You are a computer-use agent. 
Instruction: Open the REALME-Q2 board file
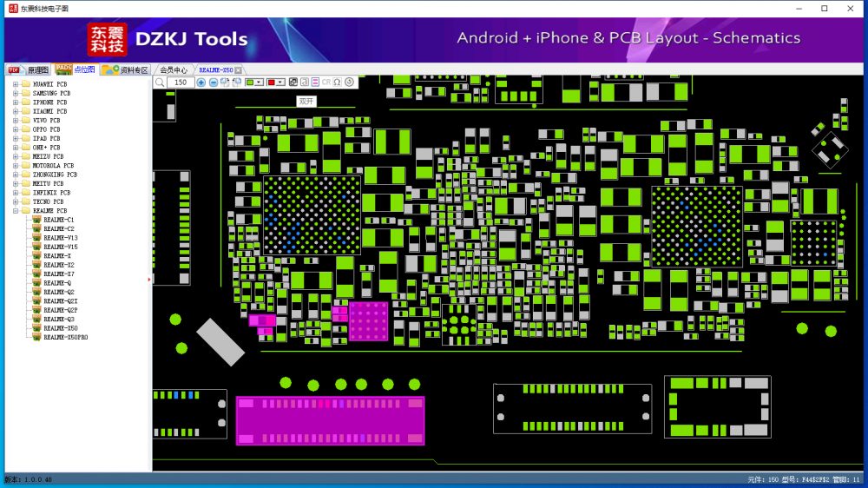59,292
